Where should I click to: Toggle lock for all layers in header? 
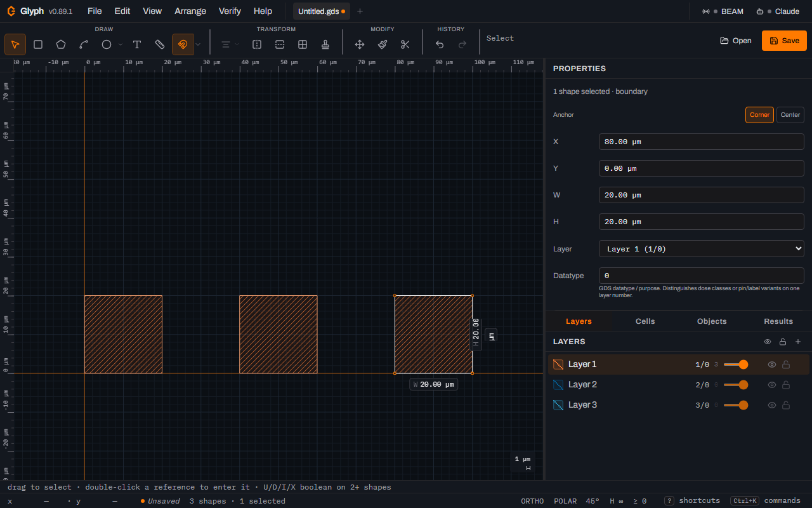(783, 342)
